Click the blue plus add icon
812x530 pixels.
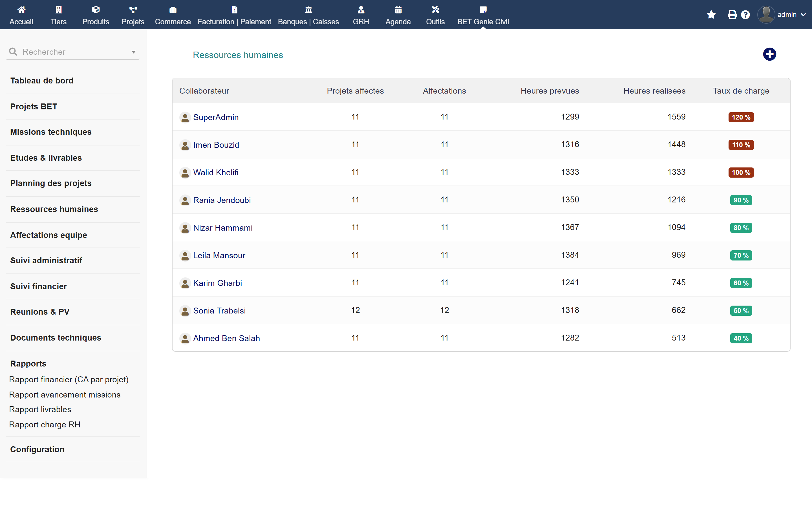769,54
